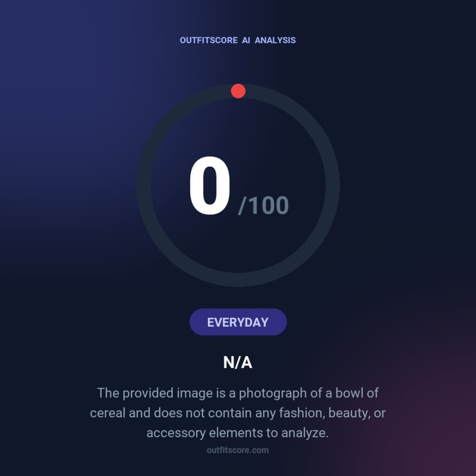
Task: Open the outfitscore.com link
Action: tap(238, 450)
